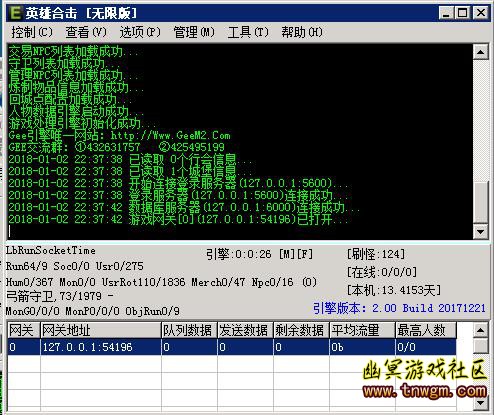Click log panel scroll up arrow
This screenshot has height=415, width=494.
pyautogui.click(x=481, y=52)
